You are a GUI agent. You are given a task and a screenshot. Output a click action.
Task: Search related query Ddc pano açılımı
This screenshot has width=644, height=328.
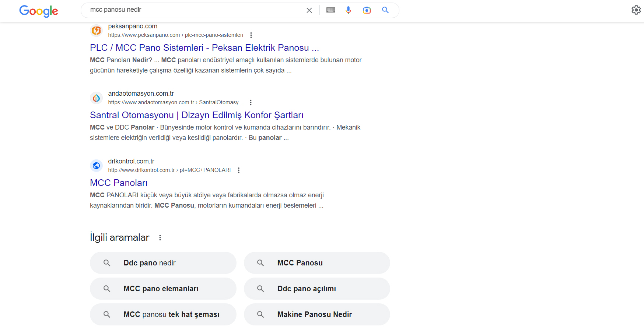coord(317,289)
